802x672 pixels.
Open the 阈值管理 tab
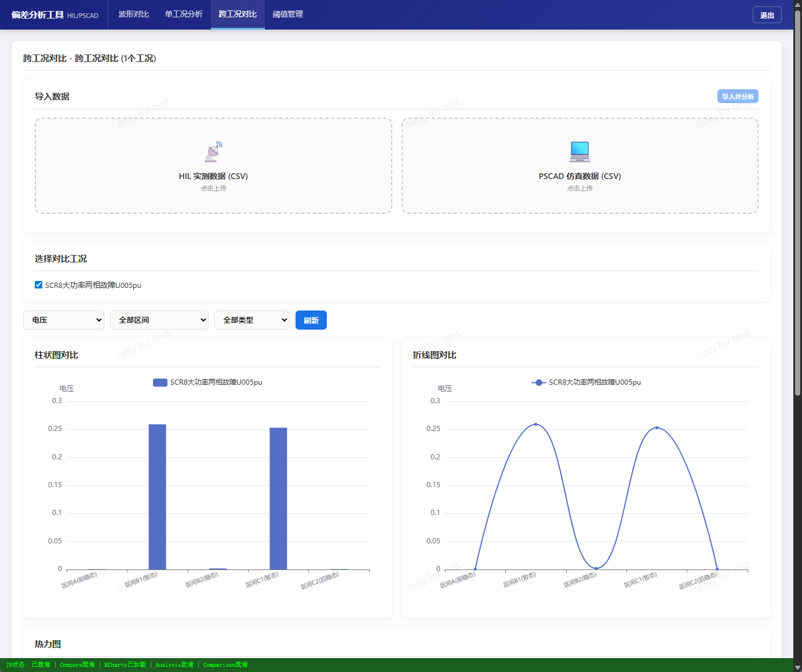(288, 14)
